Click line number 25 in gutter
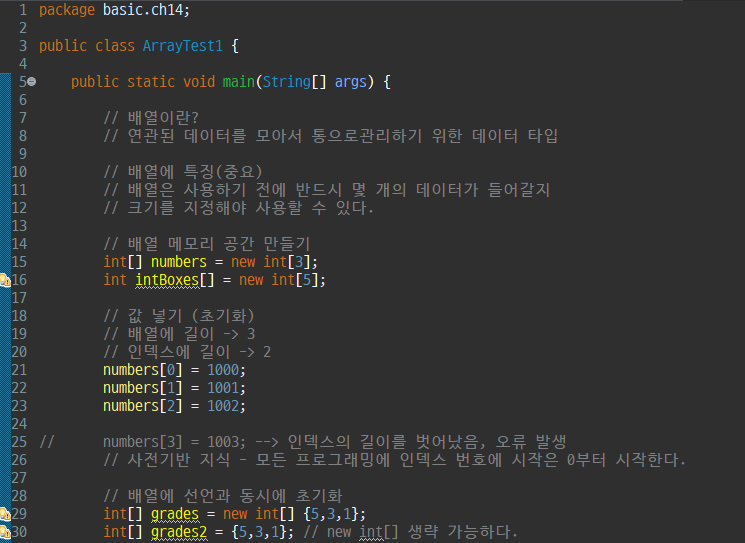The image size is (745, 543). coord(19,442)
